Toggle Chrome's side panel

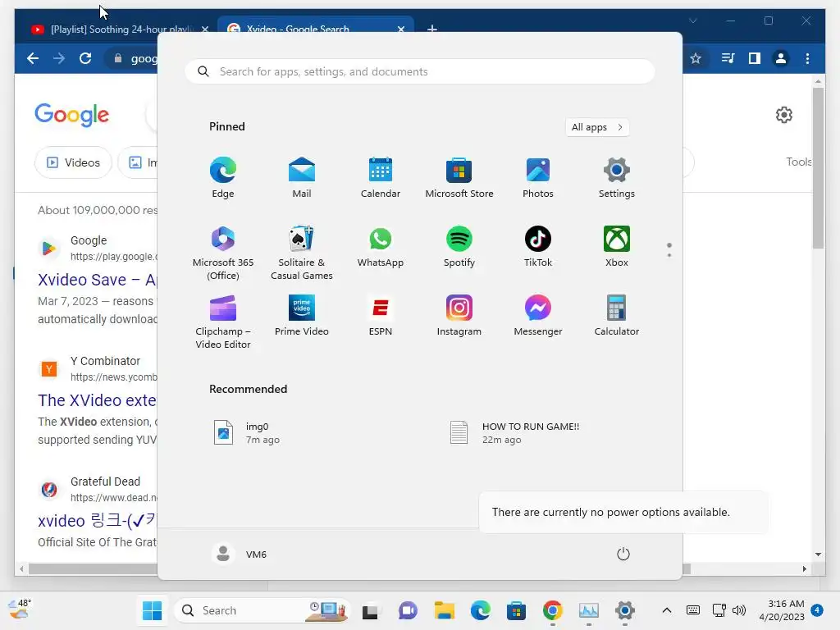755,58
